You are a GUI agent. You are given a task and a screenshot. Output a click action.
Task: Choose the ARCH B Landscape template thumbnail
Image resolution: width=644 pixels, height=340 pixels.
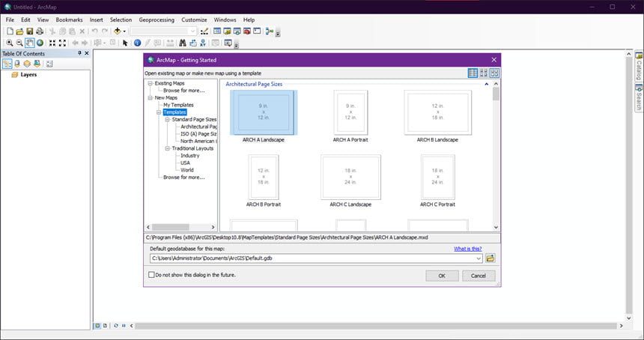[437, 112]
